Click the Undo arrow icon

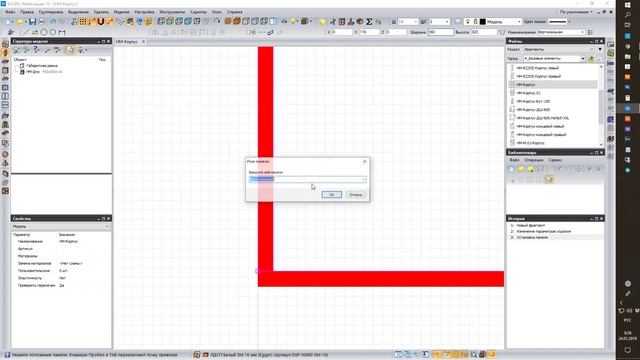pyautogui.click(x=52, y=22)
